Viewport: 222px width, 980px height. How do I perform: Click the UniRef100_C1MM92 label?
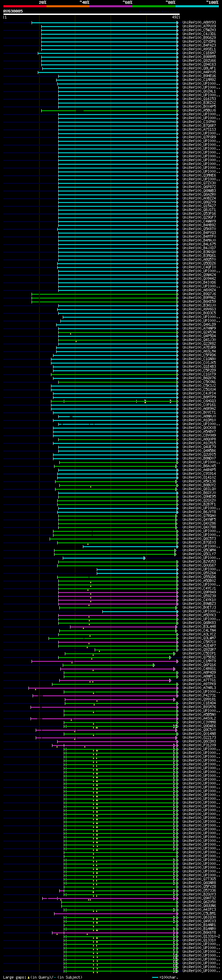coord(199,80)
